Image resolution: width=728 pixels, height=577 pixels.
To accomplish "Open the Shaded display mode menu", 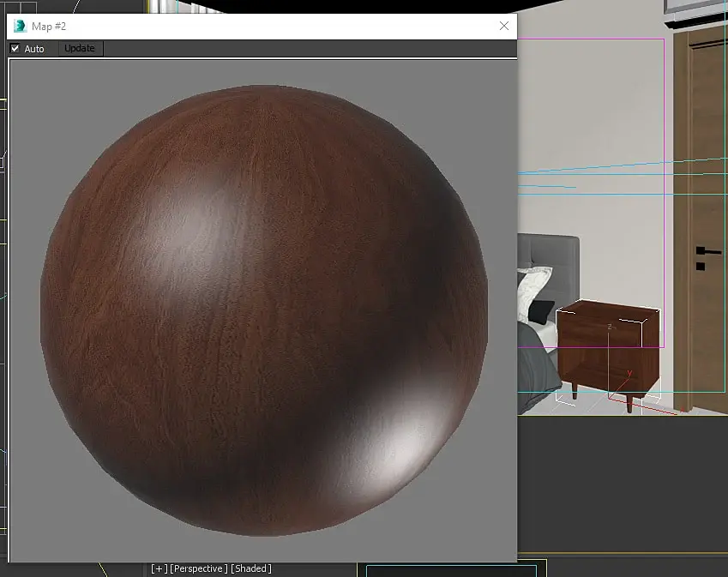I will pos(251,568).
